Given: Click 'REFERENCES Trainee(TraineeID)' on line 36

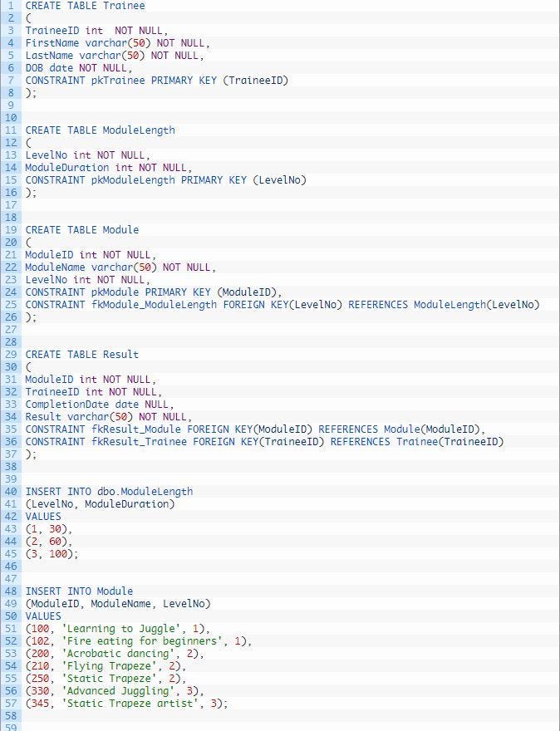Looking at the screenshot, I should point(417,442).
